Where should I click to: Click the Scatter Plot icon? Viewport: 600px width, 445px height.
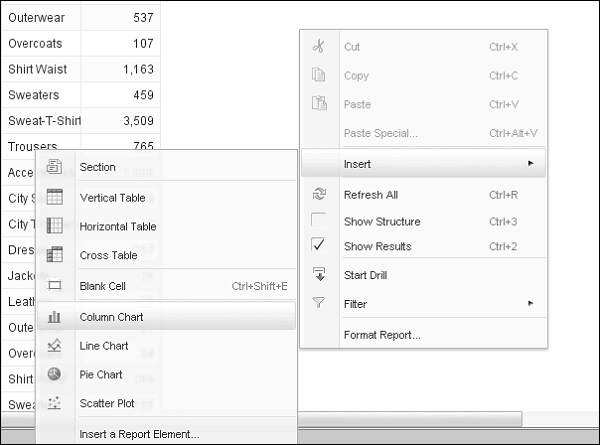tap(54, 403)
